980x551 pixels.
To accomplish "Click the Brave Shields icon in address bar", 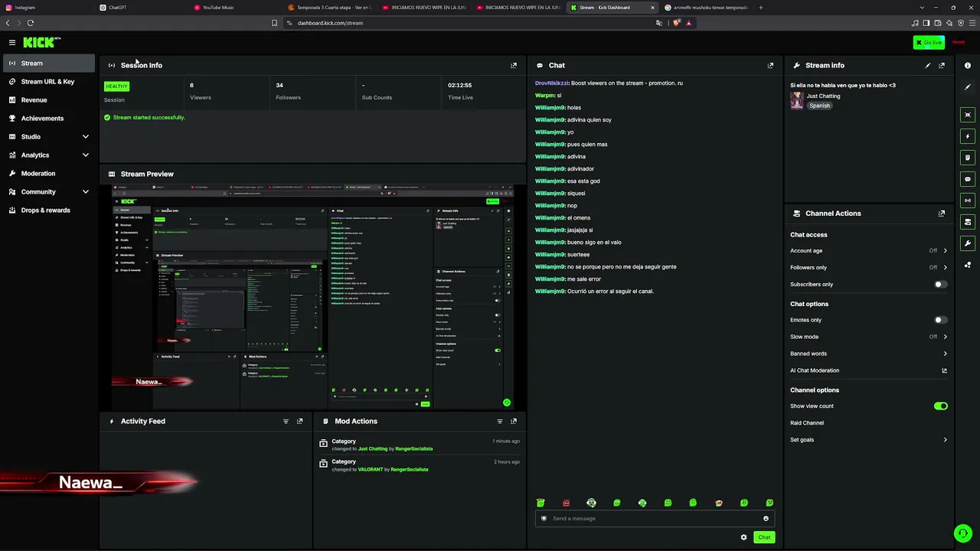I will [677, 23].
